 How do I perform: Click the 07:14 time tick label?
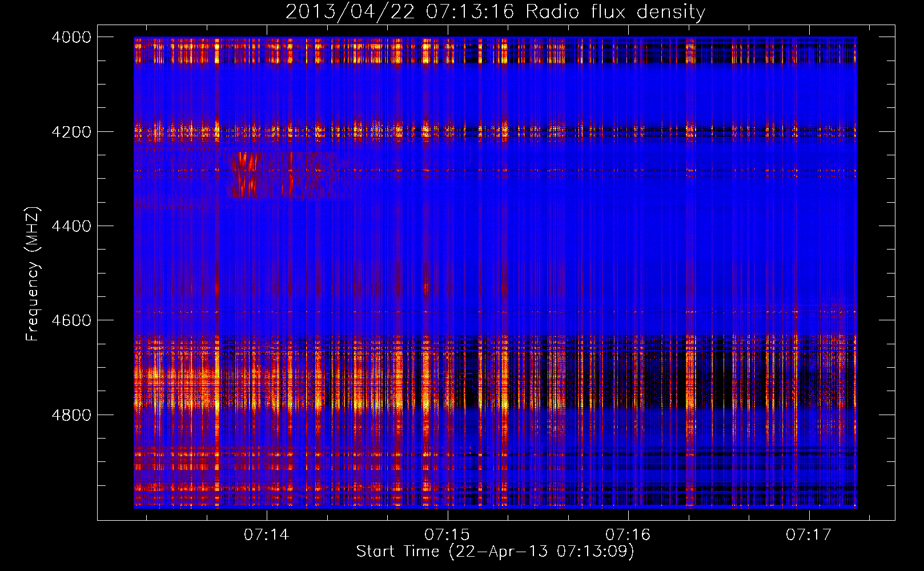[x=267, y=535]
